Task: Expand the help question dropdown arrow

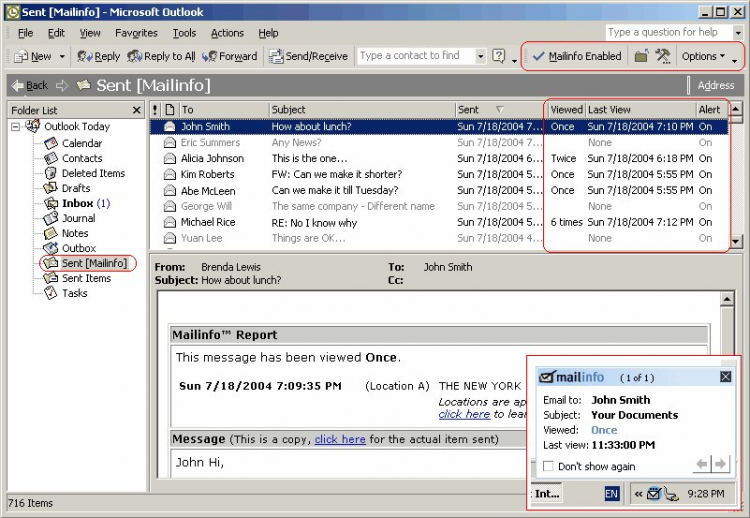Action: 738,33
